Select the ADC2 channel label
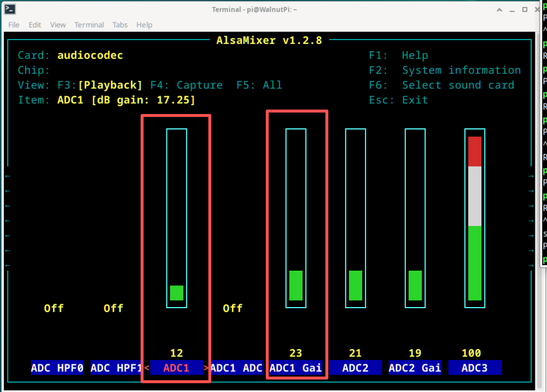Screen dimensions: 547x392 click(x=356, y=368)
